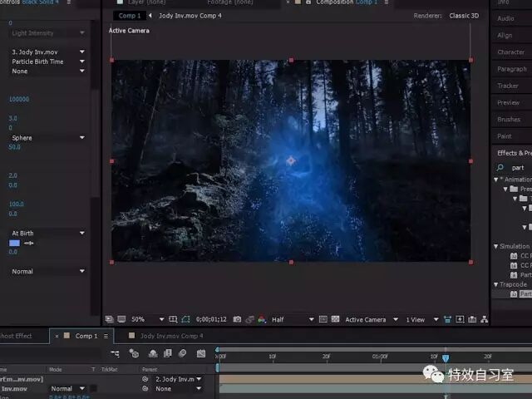Toggle the Pixel Aspect Ratio Correction icon
Image resolution: width=532 pixels, height=399 pixels.
pos(447,319)
